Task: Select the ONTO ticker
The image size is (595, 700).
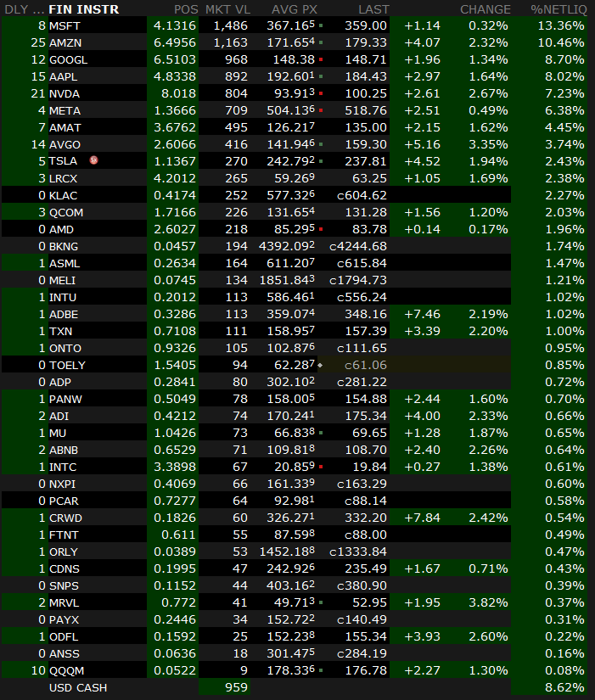Action: click(x=65, y=348)
